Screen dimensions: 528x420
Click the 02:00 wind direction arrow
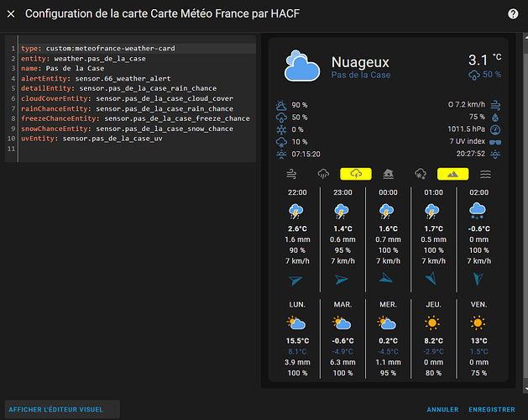tap(478, 279)
